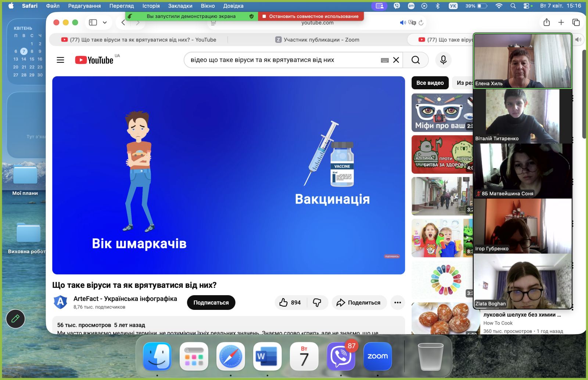Click the YouTube search magnifier button

tap(415, 60)
